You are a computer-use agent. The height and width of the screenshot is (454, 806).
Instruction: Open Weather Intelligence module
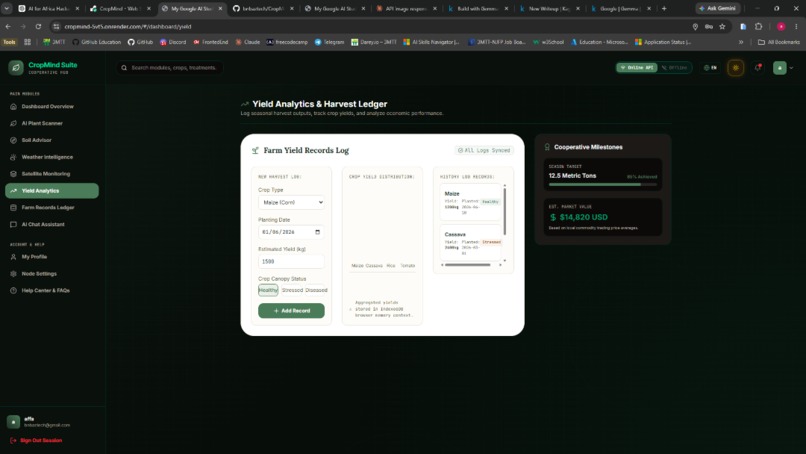coord(47,157)
